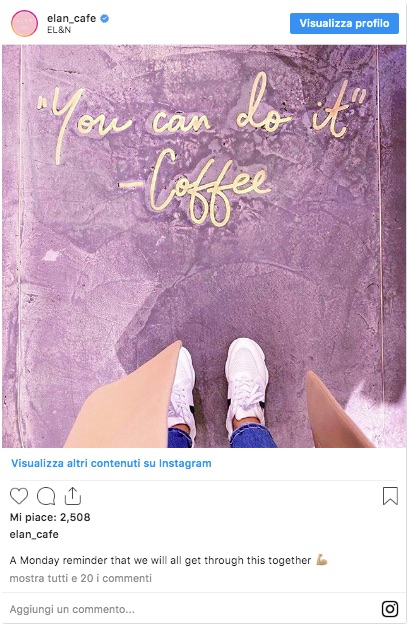408x627 pixels.
Task: Expand mostra tutti e 20 i commenti
Action: [x=80, y=578]
